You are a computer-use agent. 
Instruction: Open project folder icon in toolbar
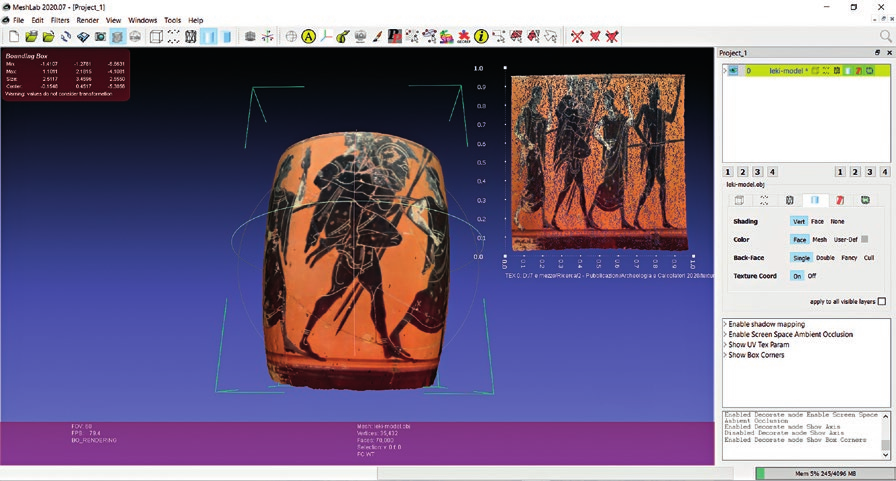[x=31, y=37]
